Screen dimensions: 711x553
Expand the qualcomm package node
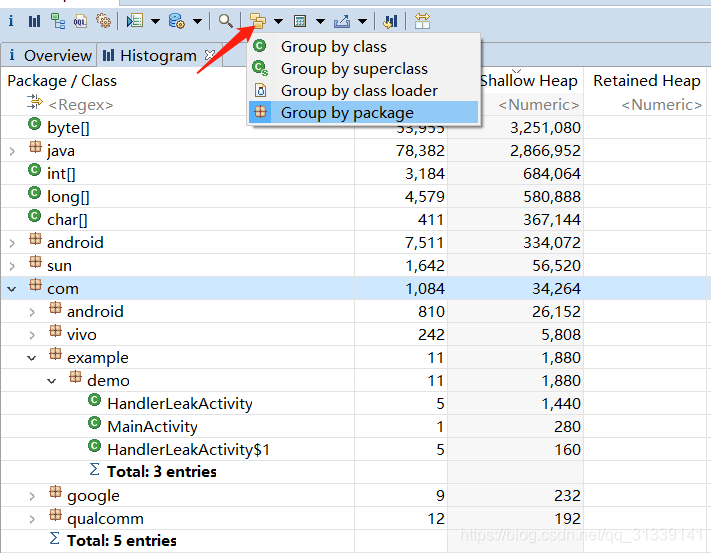(32, 519)
